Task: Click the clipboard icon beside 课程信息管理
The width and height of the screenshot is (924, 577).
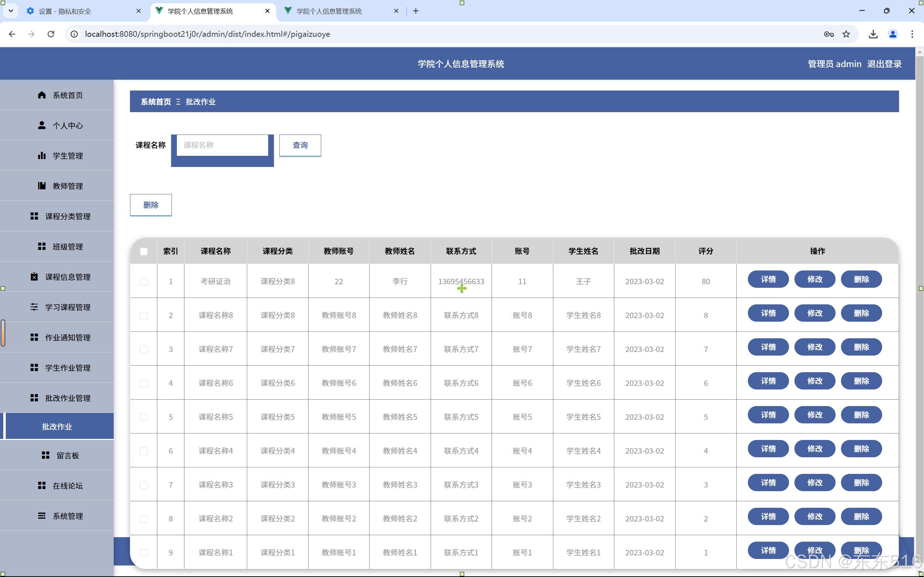Action: (34, 277)
